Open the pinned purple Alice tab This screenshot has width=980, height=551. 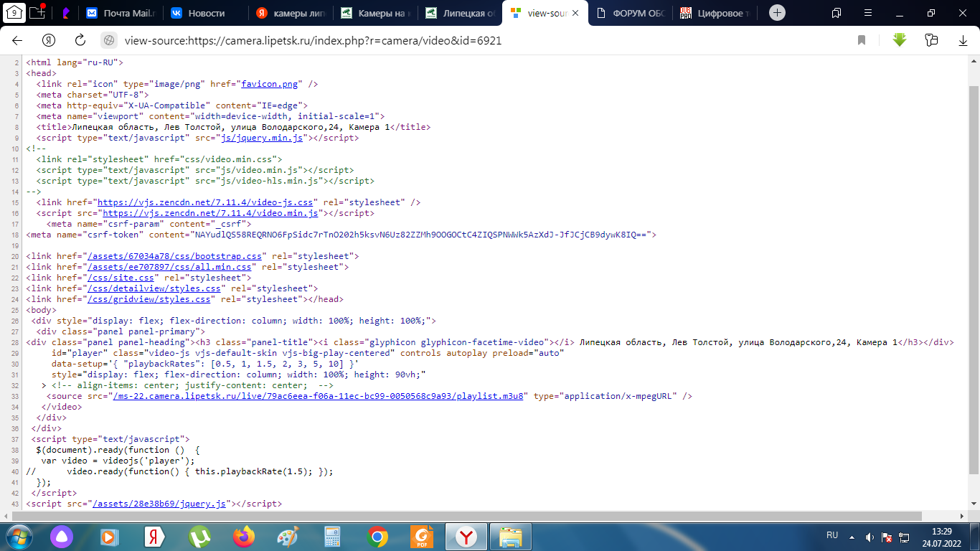(65, 13)
